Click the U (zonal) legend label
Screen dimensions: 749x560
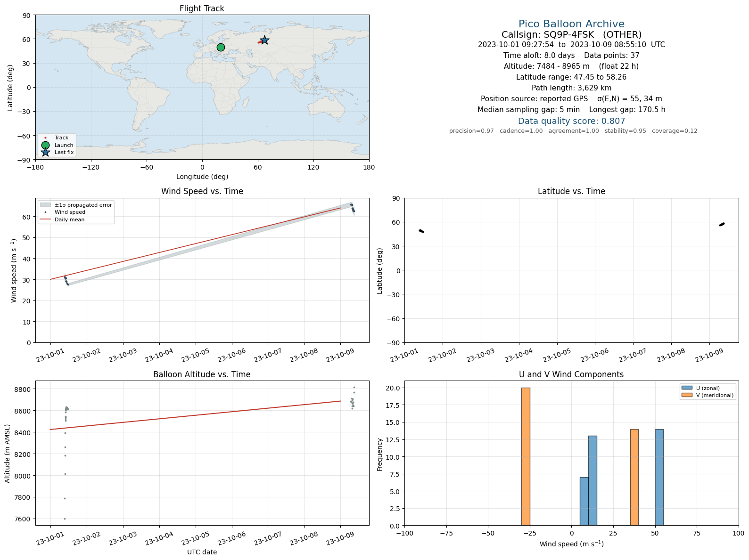click(x=708, y=389)
